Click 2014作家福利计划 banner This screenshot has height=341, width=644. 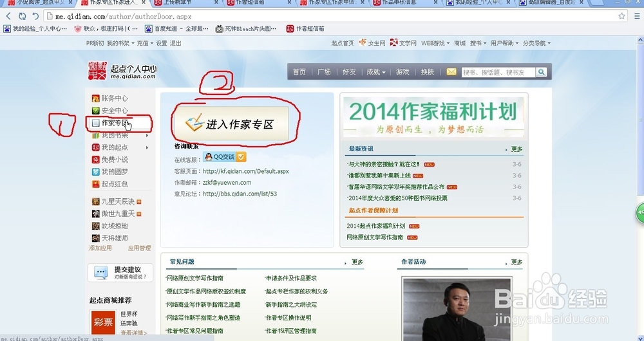pyautogui.click(x=433, y=117)
